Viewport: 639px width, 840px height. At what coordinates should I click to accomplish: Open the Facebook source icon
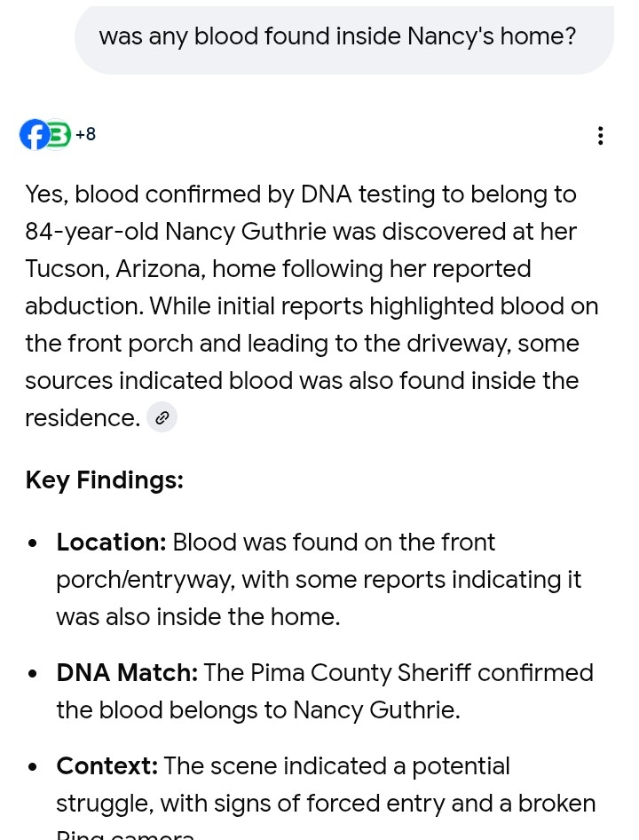(33, 134)
